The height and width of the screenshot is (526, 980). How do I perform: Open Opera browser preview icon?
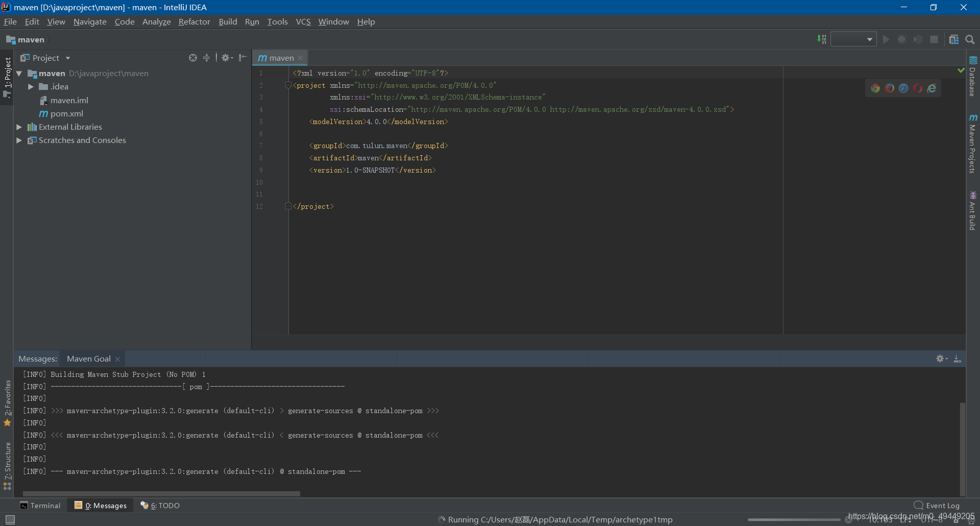918,88
